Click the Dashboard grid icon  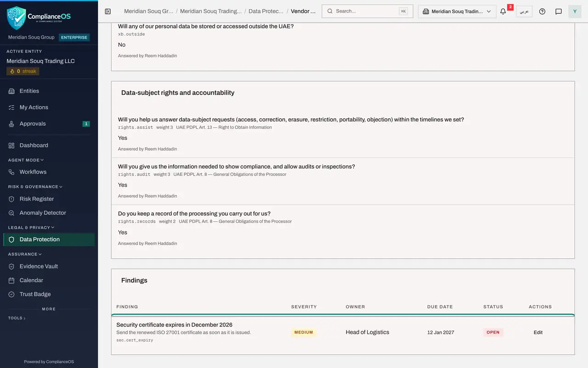click(11, 145)
